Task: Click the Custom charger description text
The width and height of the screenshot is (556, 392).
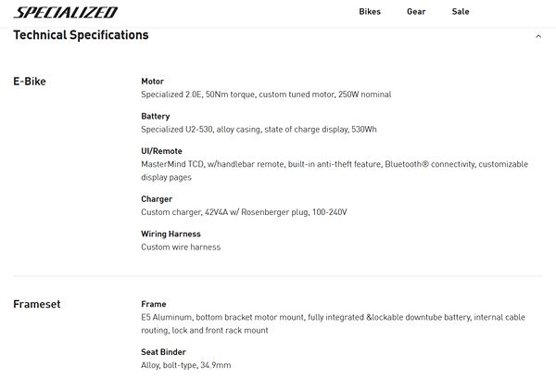Action: click(244, 212)
